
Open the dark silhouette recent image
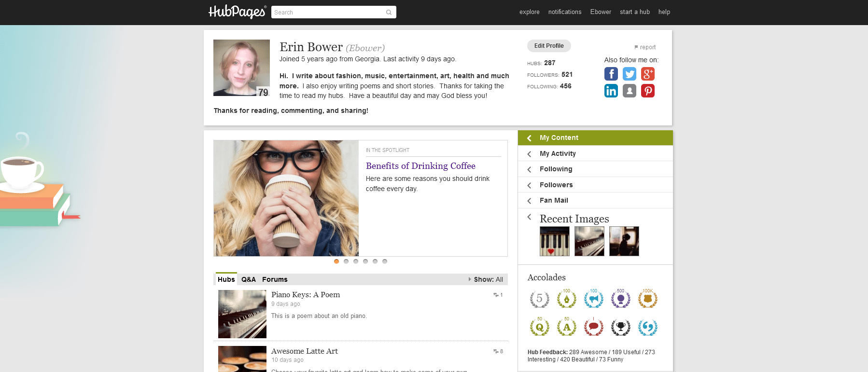[x=624, y=241]
